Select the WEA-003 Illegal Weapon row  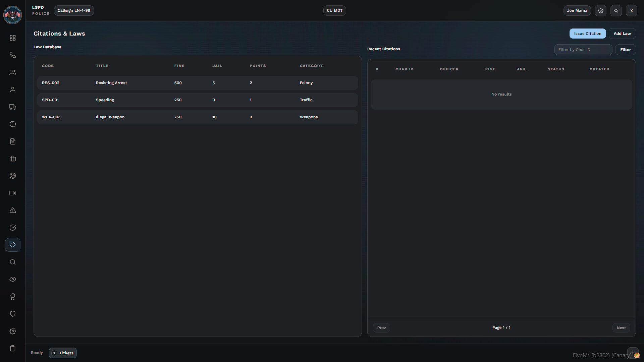pyautogui.click(x=198, y=117)
